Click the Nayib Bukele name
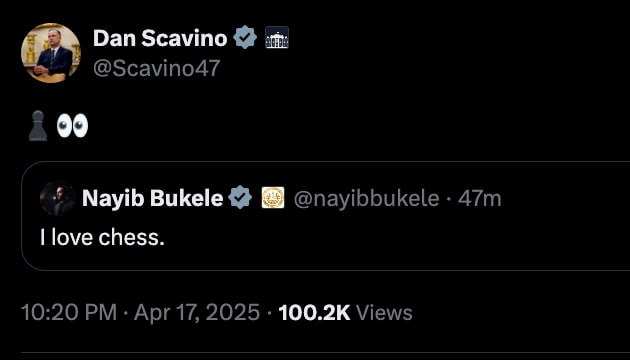This screenshot has height=360, width=630. [x=153, y=198]
